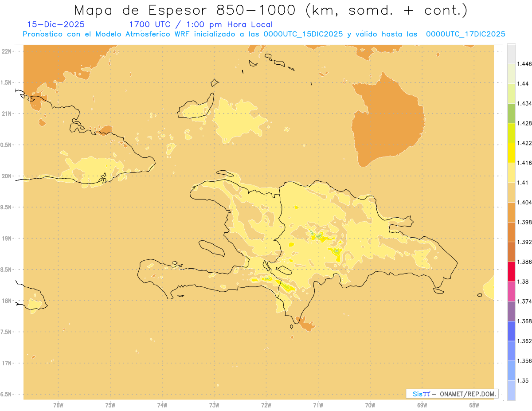532x411 pixels.
Task: Click the 1.428 legend value
Action: [x=524, y=123]
